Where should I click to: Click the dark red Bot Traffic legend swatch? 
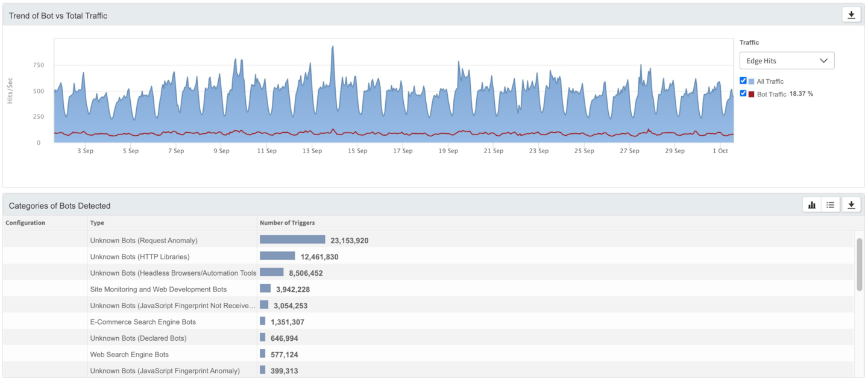pyautogui.click(x=752, y=94)
